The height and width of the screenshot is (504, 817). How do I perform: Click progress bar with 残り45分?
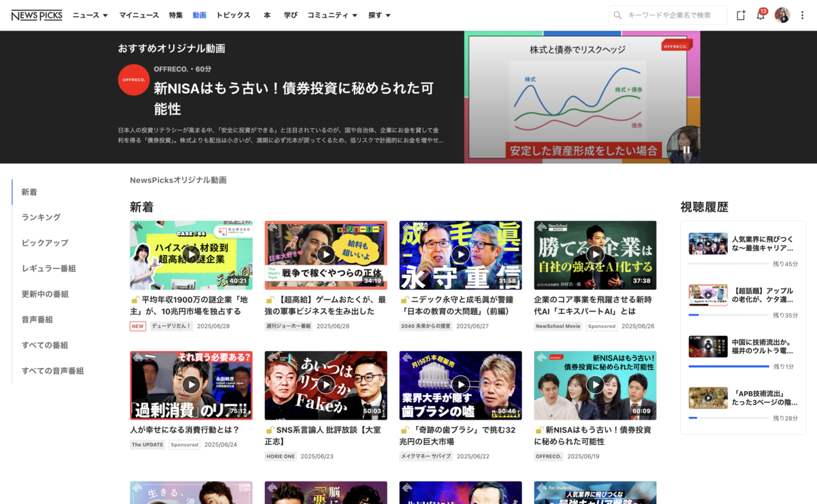tap(728, 264)
